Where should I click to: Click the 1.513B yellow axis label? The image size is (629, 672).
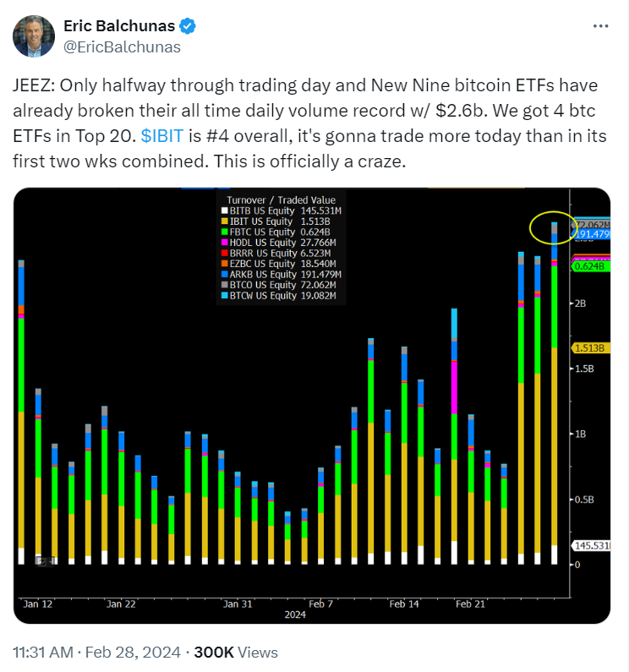[x=591, y=348]
